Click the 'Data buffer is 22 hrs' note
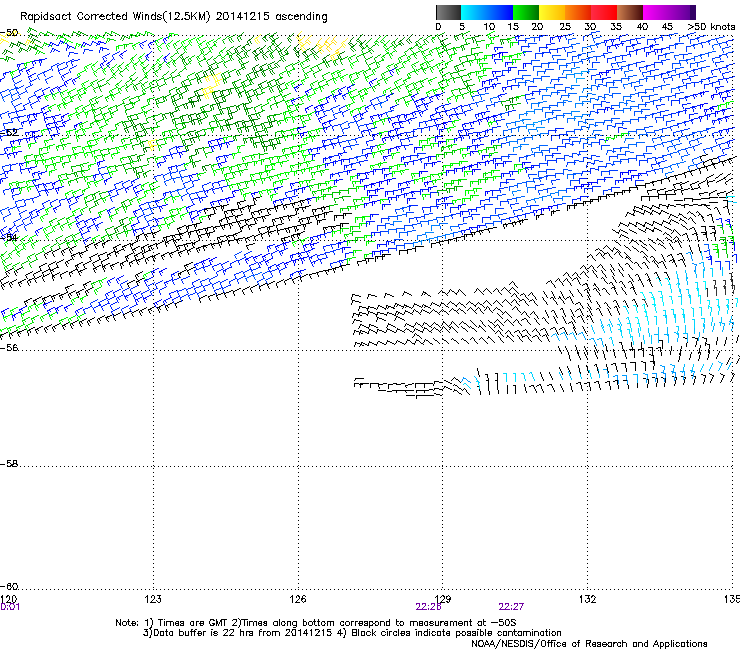 tap(352, 633)
